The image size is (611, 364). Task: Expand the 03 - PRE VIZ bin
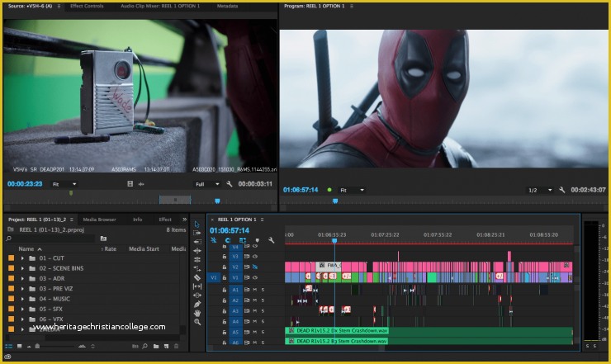[22, 288]
